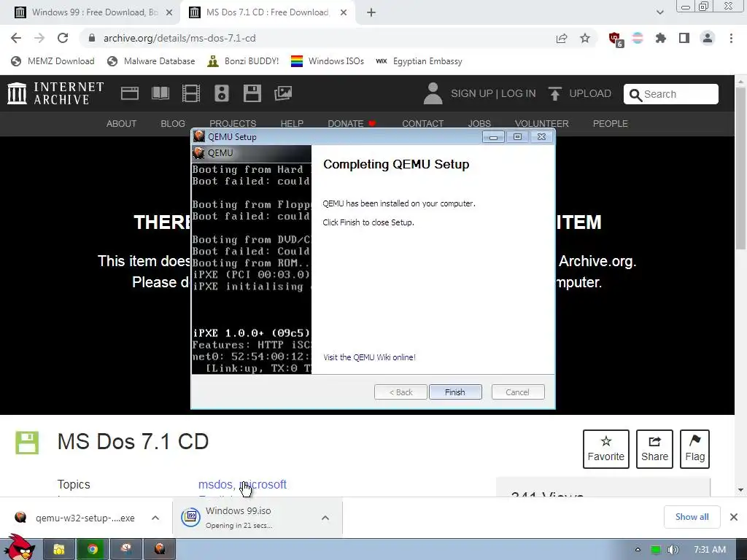
Task: Open the CONTACT menu item
Action: [422, 124]
